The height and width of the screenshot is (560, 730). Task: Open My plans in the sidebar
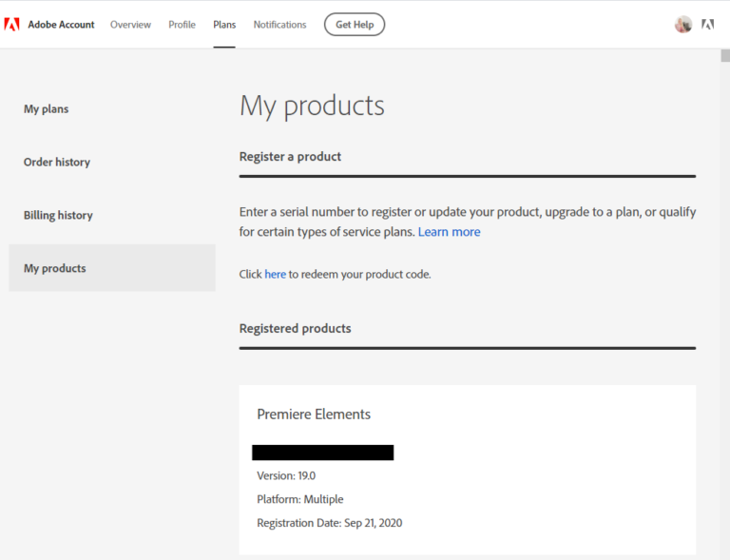pos(46,109)
